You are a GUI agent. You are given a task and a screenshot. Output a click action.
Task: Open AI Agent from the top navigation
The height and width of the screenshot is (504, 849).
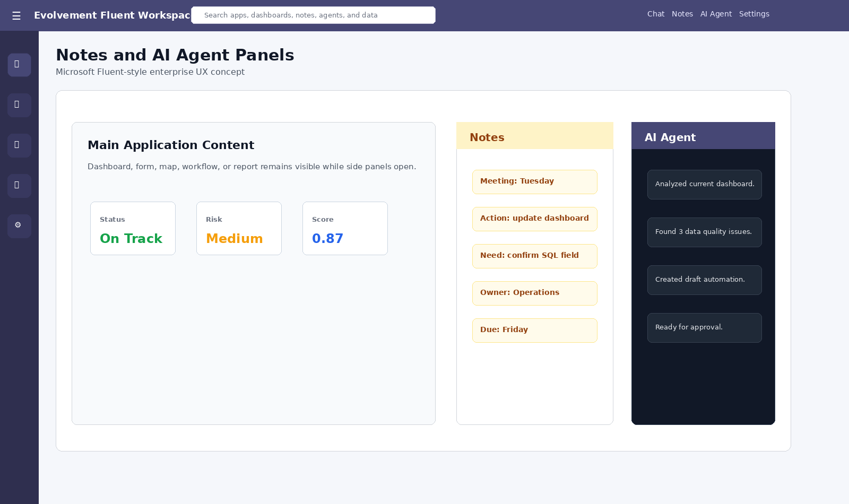coord(716,14)
